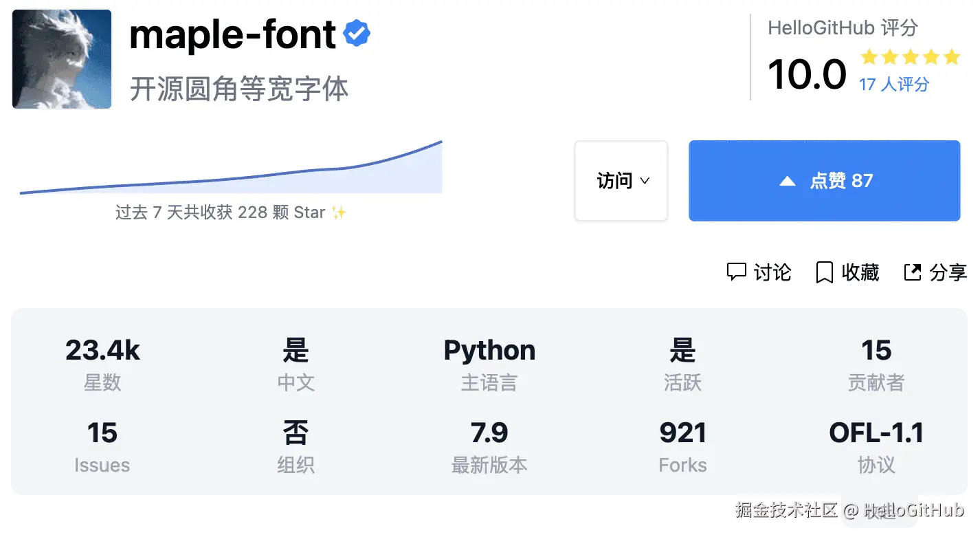Click the upvote triangle icon

click(x=788, y=182)
